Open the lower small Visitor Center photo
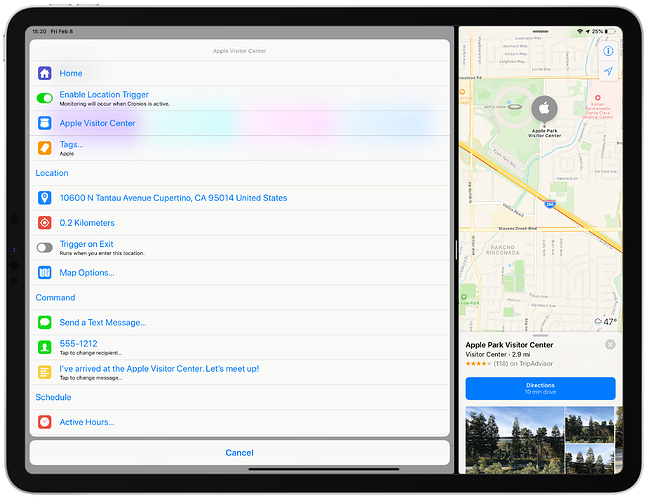Viewport: 649px width, 500px height. pyautogui.click(x=589, y=459)
